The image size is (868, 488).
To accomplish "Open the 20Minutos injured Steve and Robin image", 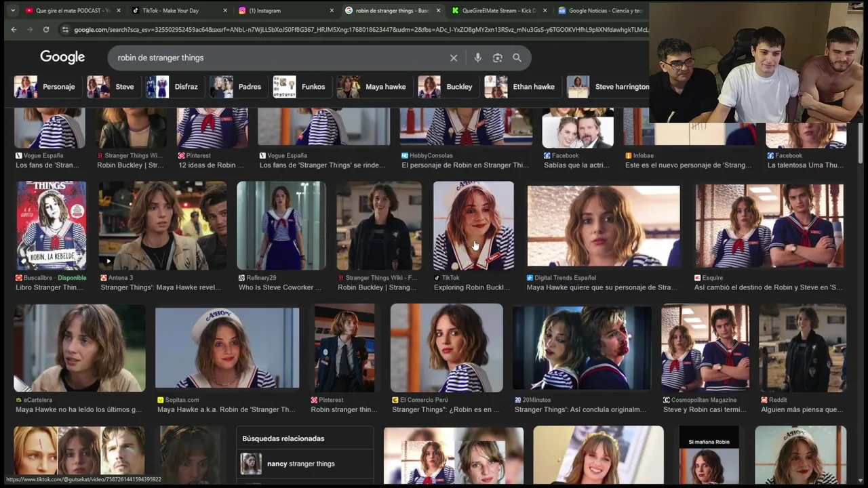I will tap(582, 348).
